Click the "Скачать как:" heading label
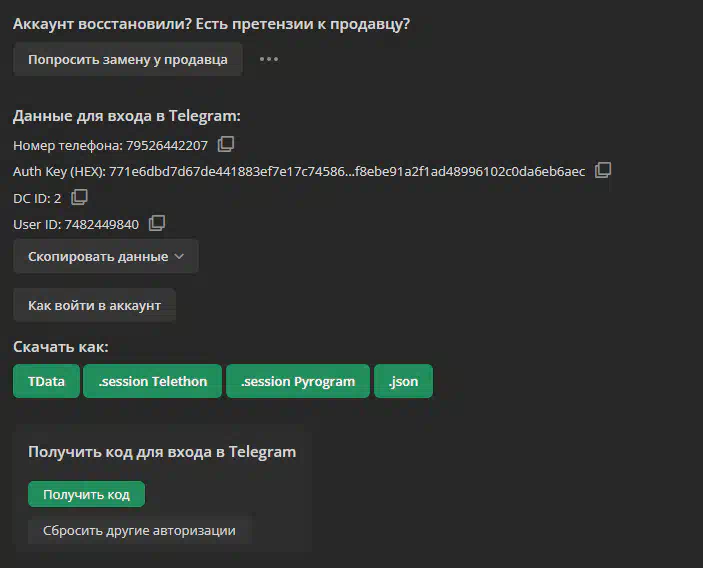This screenshot has width=703, height=568. 60,347
